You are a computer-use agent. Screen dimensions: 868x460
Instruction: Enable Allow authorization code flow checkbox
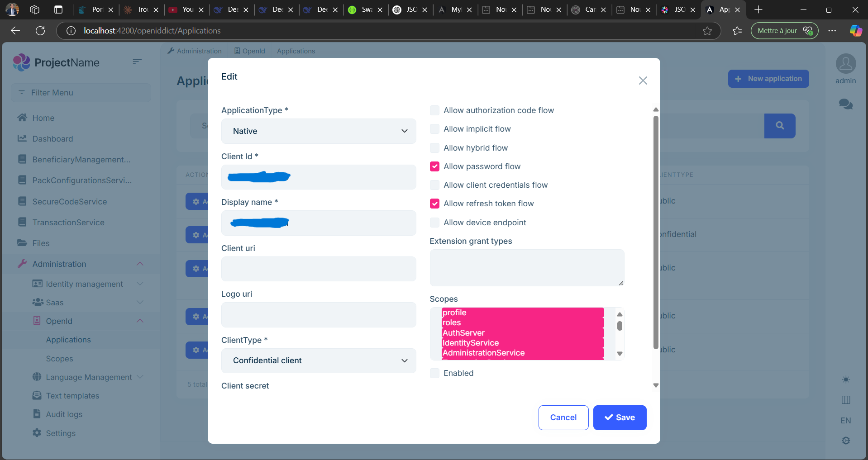click(434, 110)
